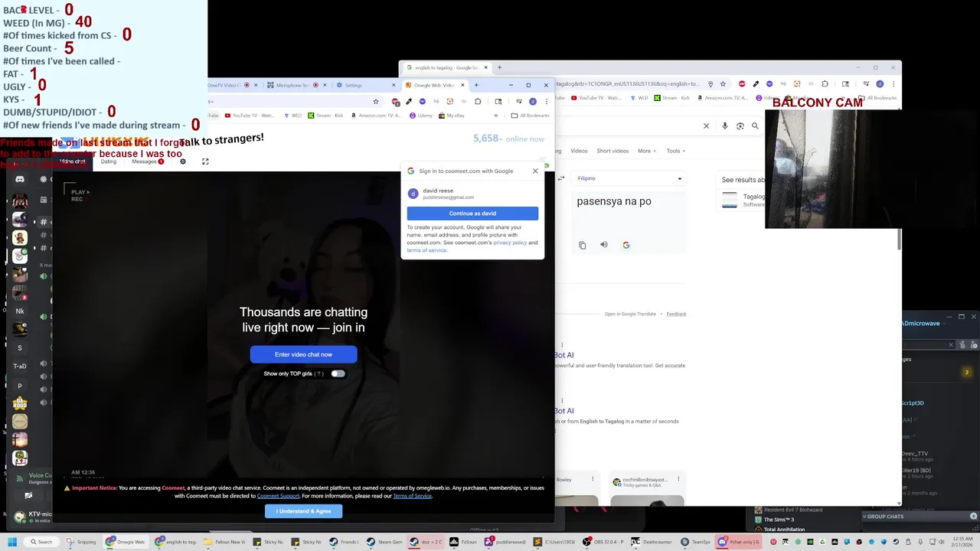Screen dimensions: 980x551
Task: Click the location pin in Google window address bar
Action: (x=710, y=84)
